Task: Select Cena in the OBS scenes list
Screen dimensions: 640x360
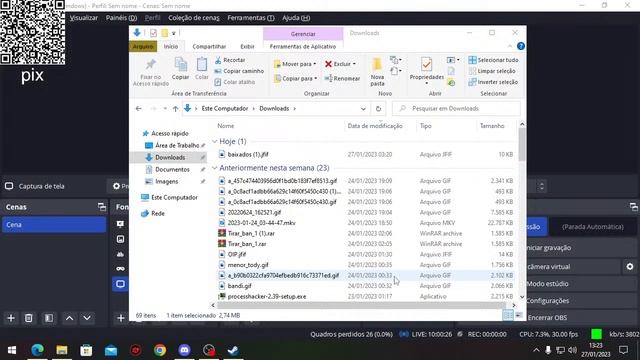Action: 54,225
